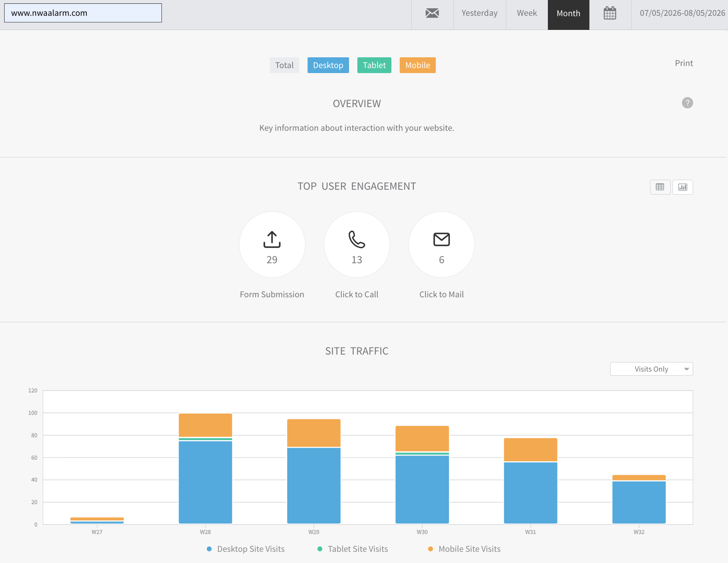The height and width of the screenshot is (563, 728).
Task: Expand the Visits Only dropdown
Action: pyautogui.click(x=652, y=369)
